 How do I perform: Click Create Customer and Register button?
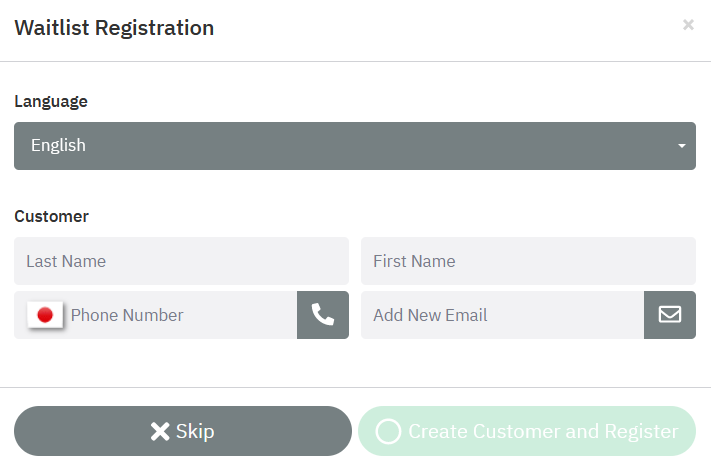click(x=527, y=432)
